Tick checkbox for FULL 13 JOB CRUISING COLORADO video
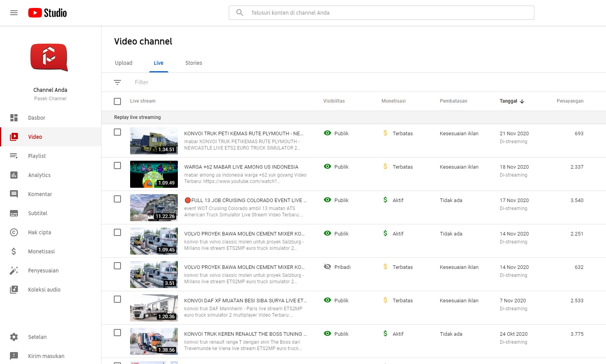The image size is (606, 364). (117, 199)
